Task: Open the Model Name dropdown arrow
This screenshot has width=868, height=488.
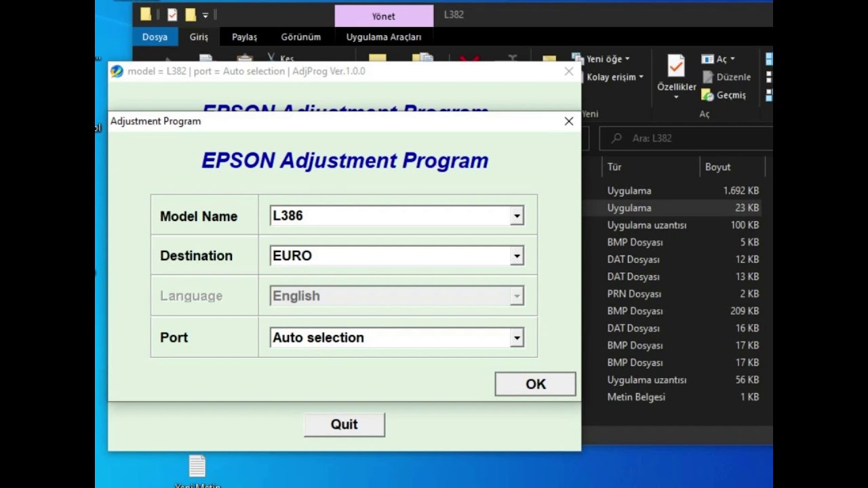Action: point(517,216)
